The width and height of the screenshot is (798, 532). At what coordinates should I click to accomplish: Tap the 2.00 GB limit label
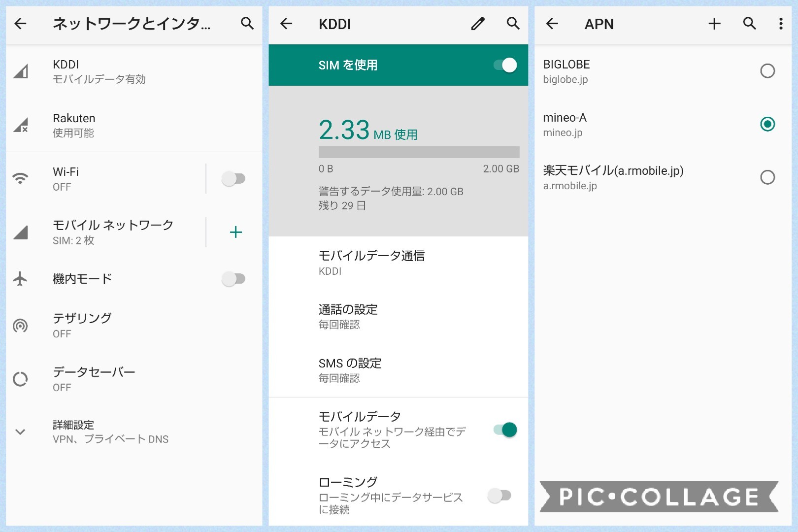(x=501, y=169)
